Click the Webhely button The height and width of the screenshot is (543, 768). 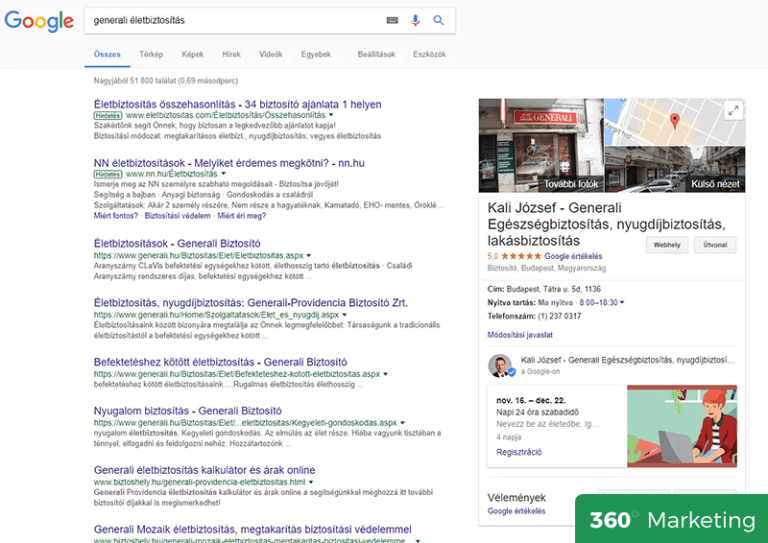coord(667,245)
